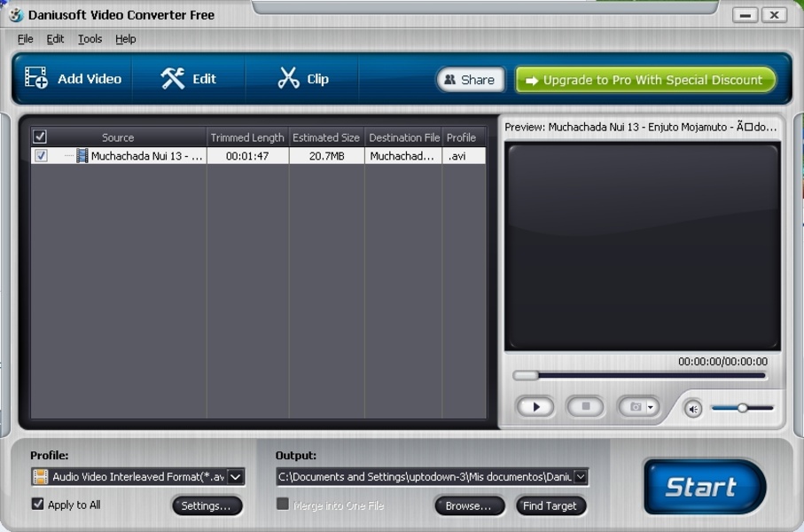Click the Muchachad... destination file cell
Image resolution: width=804 pixels, height=532 pixels.
pyautogui.click(x=402, y=156)
